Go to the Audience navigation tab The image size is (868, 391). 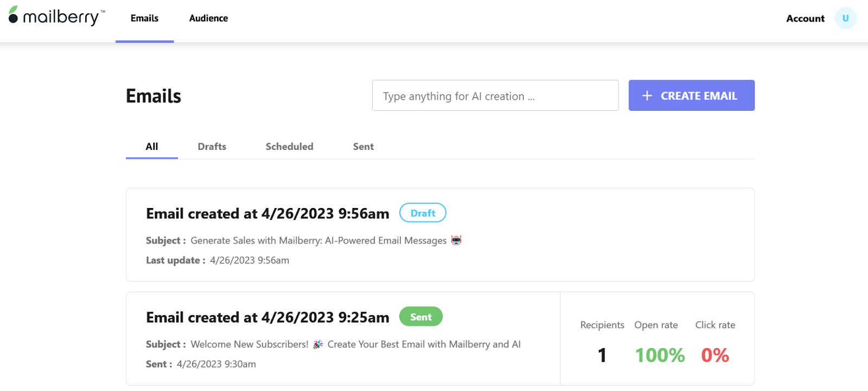click(208, 18)
